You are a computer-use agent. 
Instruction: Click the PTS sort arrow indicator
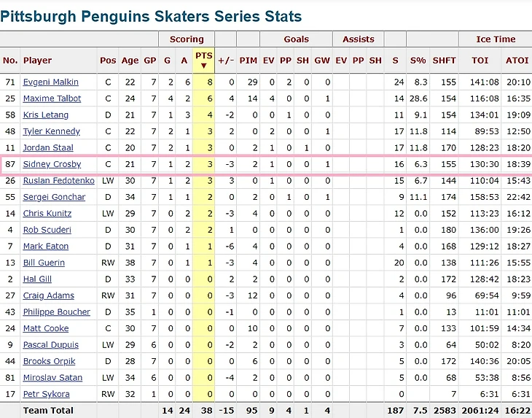click(x=203, y=66)
